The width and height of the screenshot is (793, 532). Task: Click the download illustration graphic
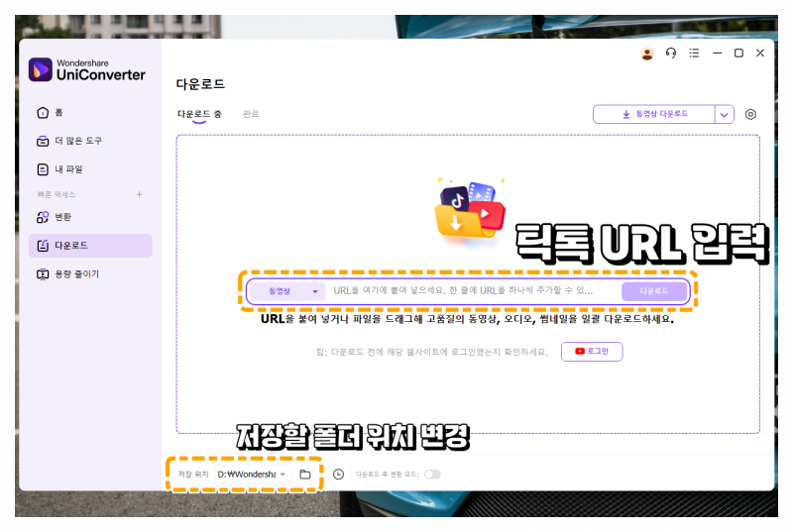(x=470, y=209)
